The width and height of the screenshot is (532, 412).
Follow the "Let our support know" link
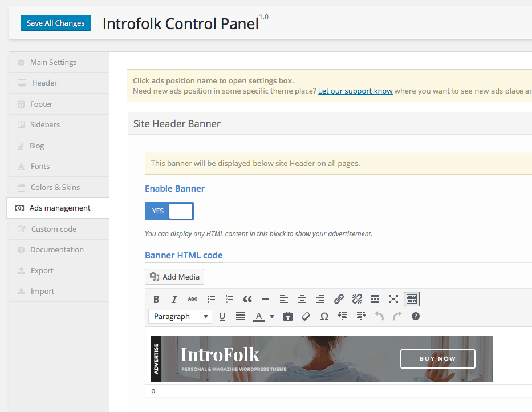coord(355,91)
